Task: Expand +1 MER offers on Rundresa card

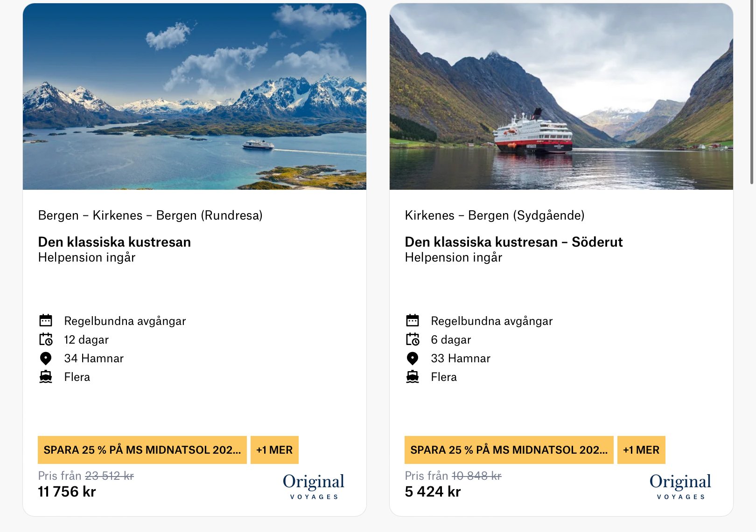Action: pyautogui.click(x=274, y=450)
